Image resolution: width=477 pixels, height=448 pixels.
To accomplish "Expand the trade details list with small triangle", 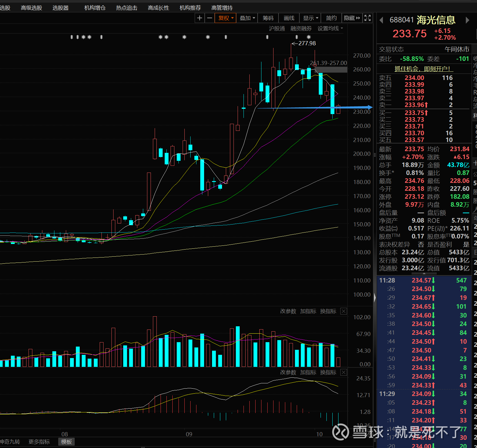I will [424, 273].
